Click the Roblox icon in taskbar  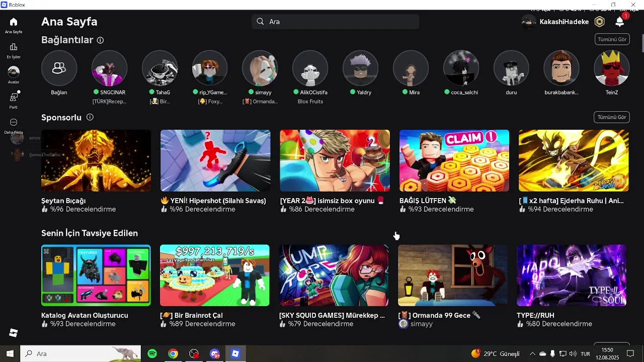pyautogui.click(x=235, y=353)
